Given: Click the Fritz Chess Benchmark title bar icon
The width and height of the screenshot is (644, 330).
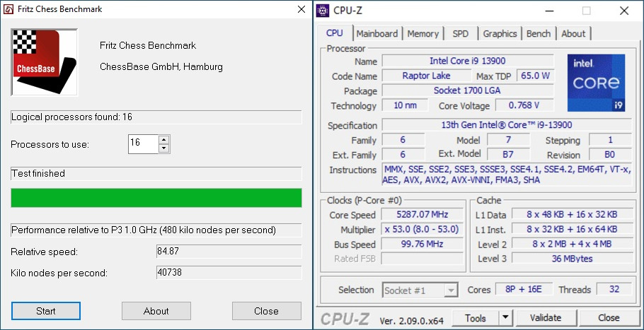Looking at the screenshot, I should pos(8,9).
